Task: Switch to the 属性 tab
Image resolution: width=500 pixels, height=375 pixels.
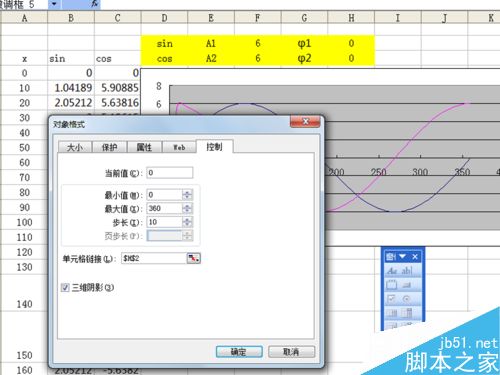Action: point(144,147)
